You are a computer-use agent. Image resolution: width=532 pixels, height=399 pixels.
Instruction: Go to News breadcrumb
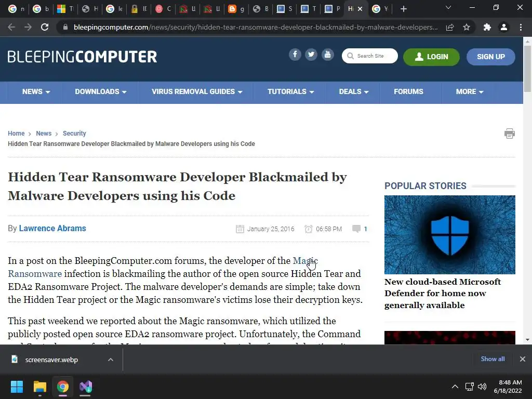tap(44, 134)
